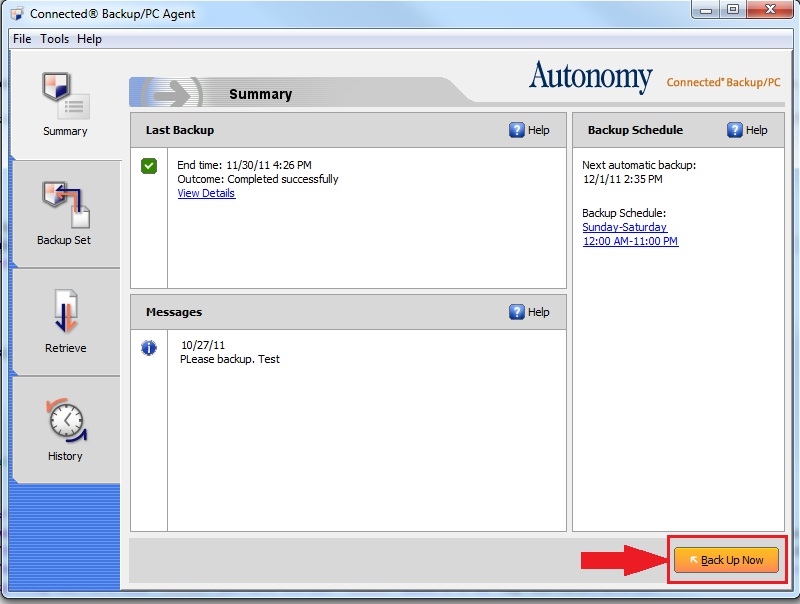Open the Backup Set sidebar icon

[x=66, y=204]
